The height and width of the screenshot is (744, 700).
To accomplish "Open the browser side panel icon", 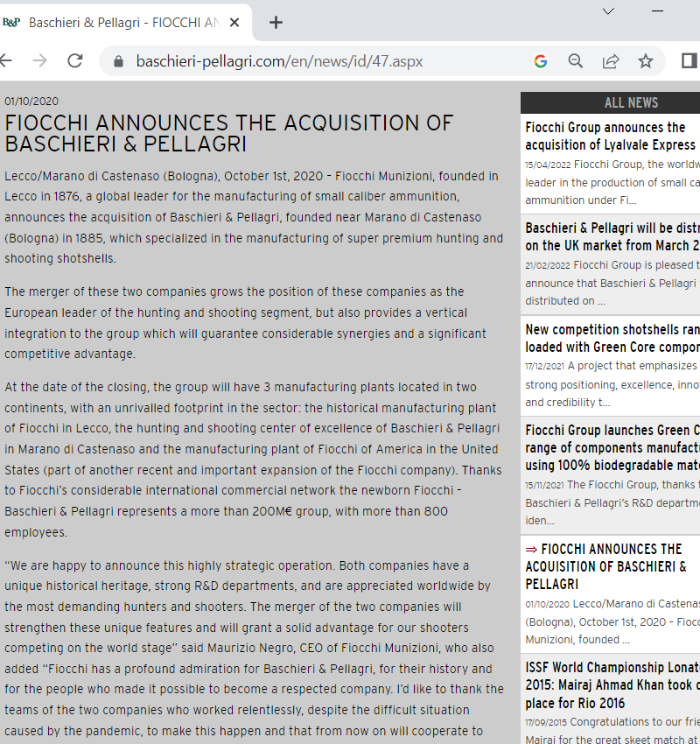I will (689, 60).
